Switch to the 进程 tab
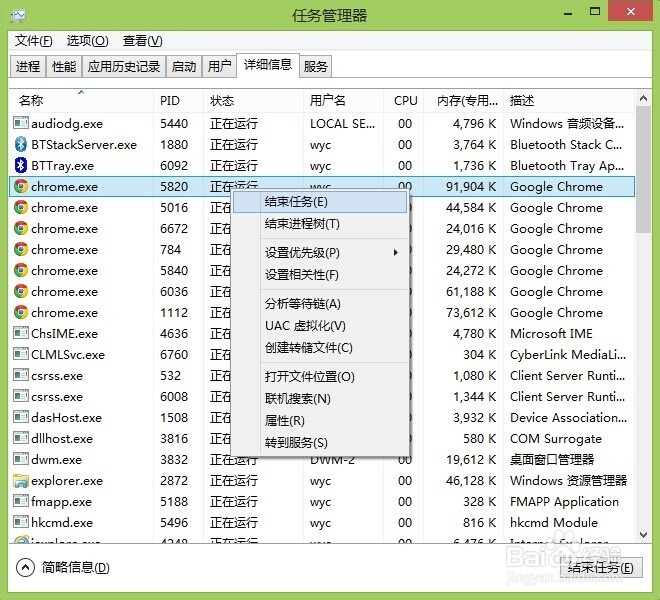Viewport: 660px width, 600px height. [27, 67]
